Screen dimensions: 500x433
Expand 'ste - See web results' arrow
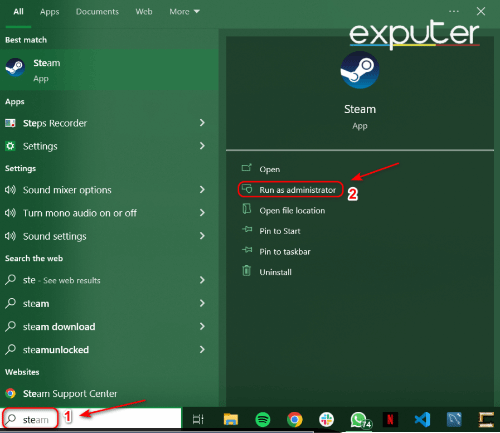[202, 280]
